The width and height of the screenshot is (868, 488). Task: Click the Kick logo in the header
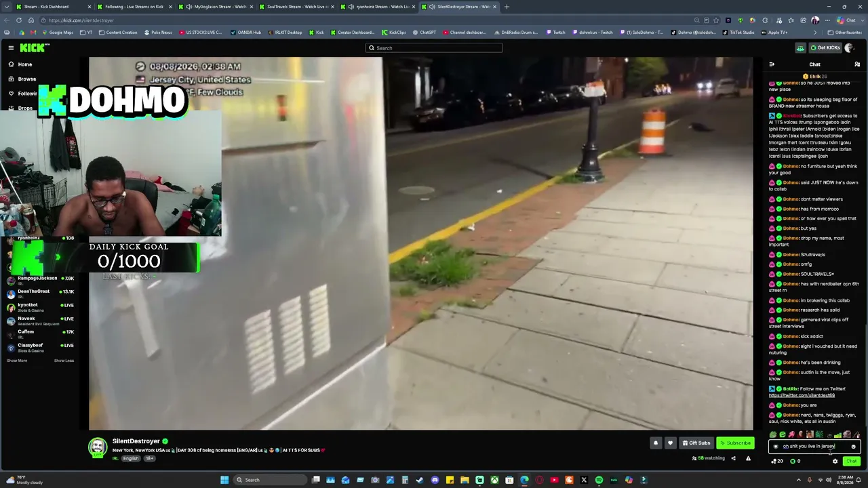34,48
